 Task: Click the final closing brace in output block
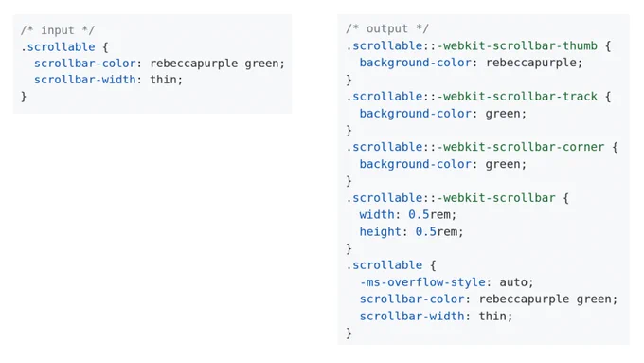[x=349, y=333]
